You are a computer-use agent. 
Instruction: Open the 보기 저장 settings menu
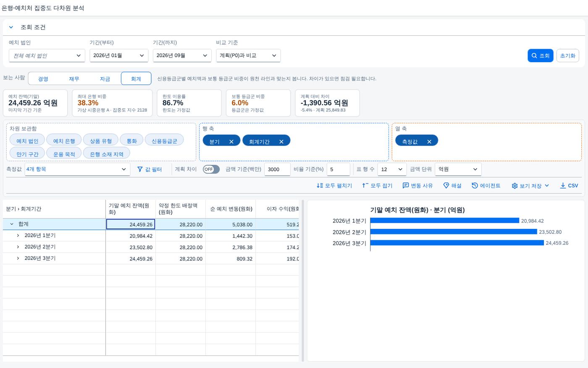[530, 185]
